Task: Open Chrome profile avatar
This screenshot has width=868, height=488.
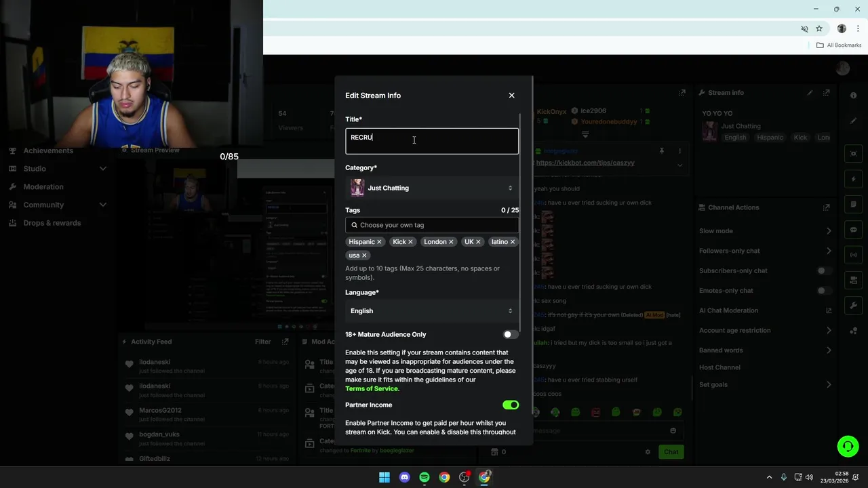Action: point(842,28)
